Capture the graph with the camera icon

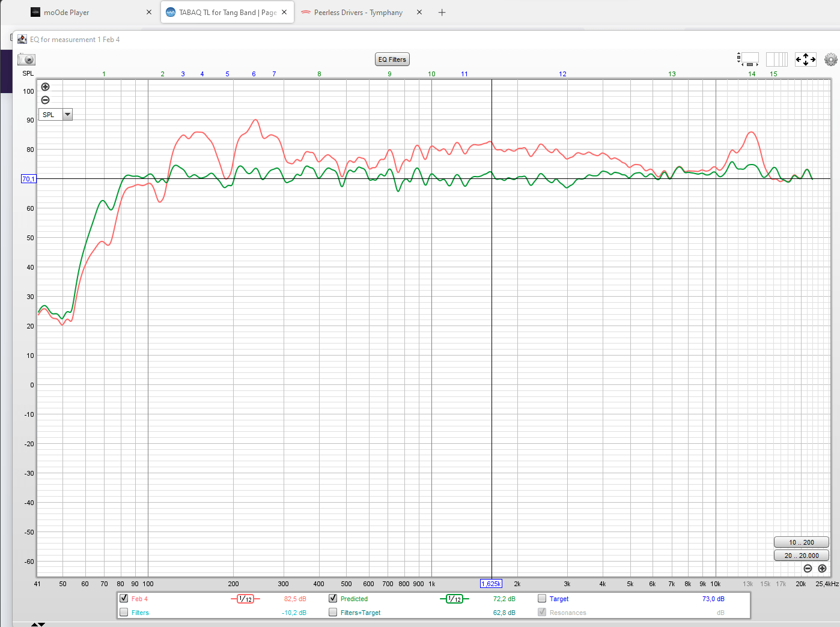(26, 59)
